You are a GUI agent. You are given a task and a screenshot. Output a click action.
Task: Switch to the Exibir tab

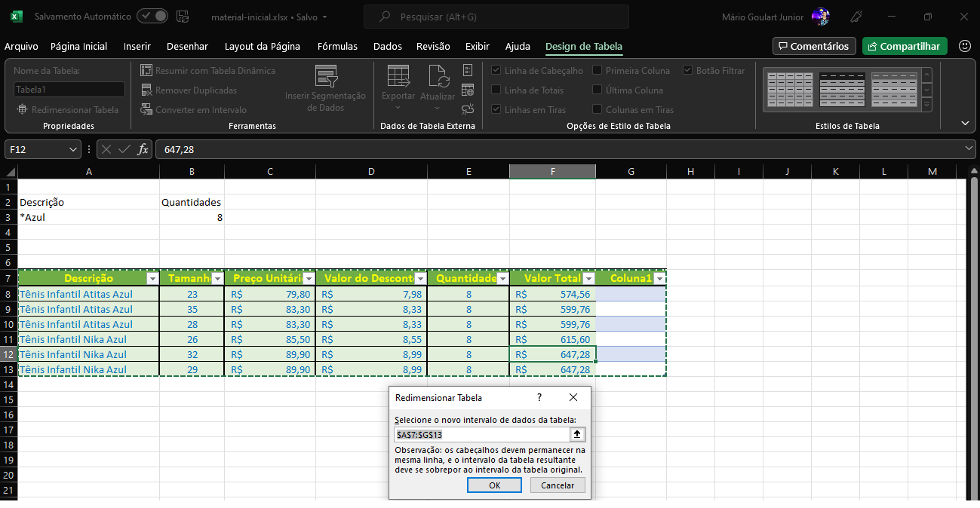pyautogui.click(x=478, y=46)
